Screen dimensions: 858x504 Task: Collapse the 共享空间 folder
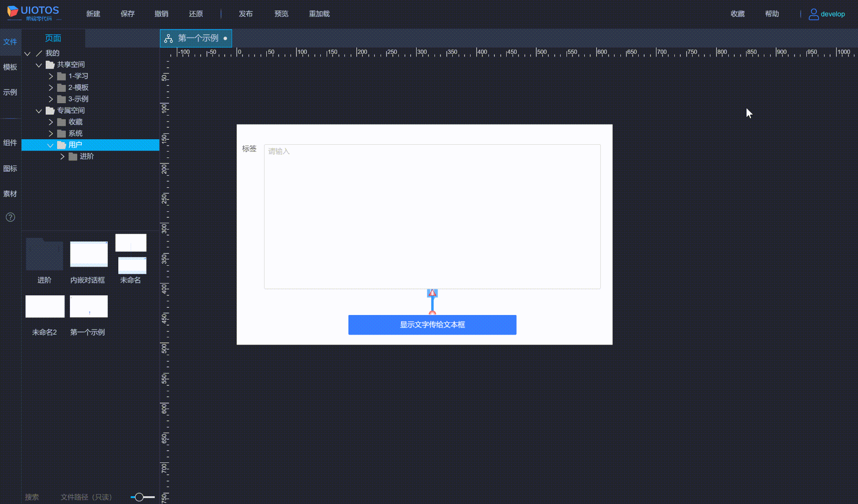point(39,64)
